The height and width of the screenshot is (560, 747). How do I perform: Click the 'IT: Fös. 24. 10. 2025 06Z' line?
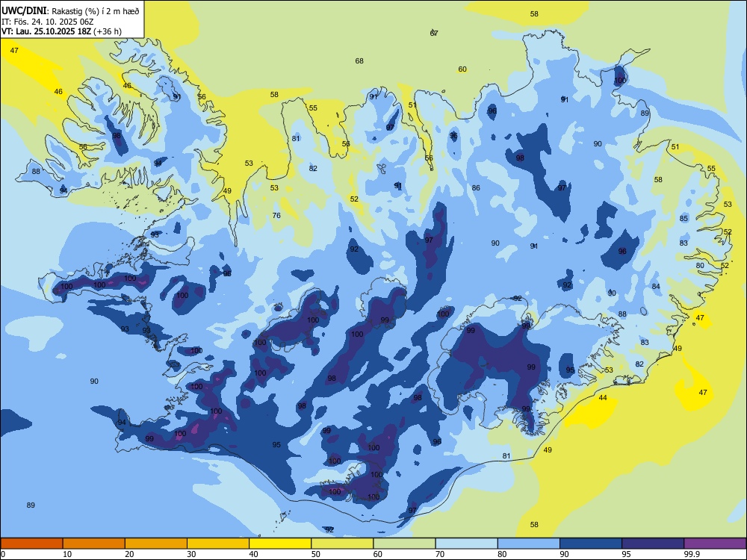point(47,22)
